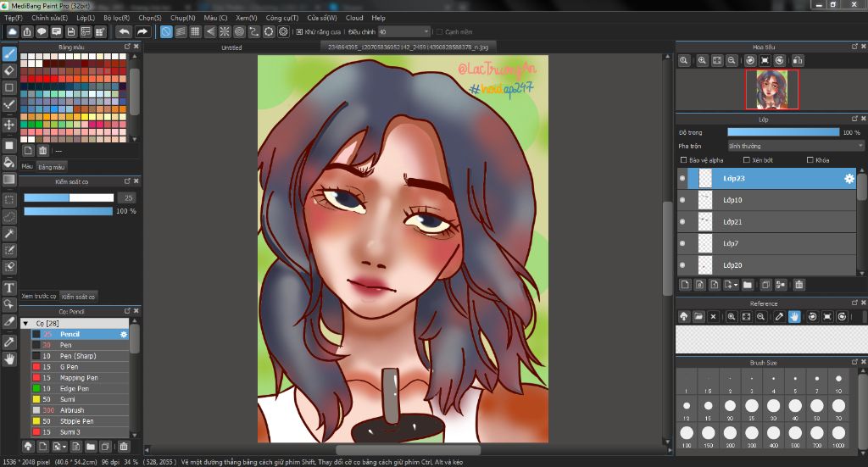This screenshot has height=467, width=868.
Task: Check the Bảo vệ alpha option
Action: (x=684, y=160)
